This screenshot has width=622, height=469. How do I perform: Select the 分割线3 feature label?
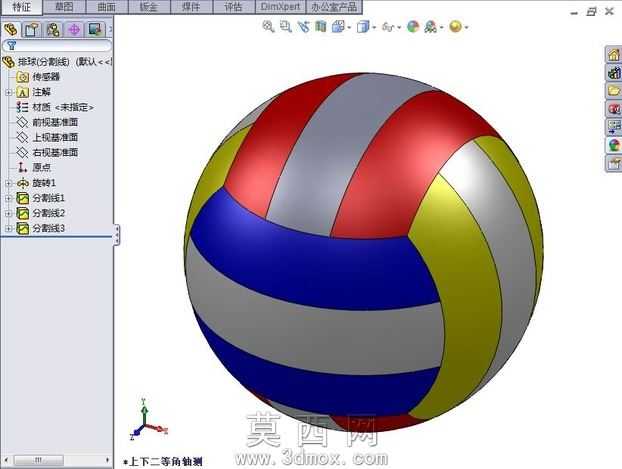click(x=48, y=229)
